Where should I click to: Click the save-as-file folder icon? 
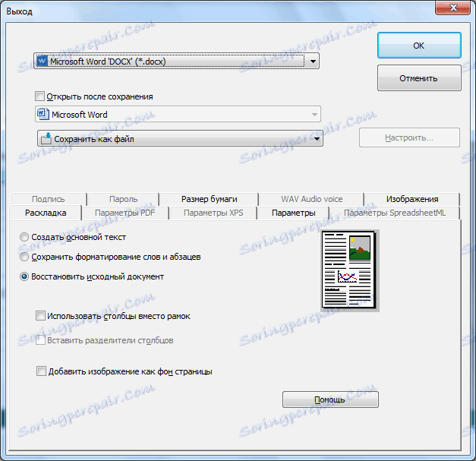[46, 138]
